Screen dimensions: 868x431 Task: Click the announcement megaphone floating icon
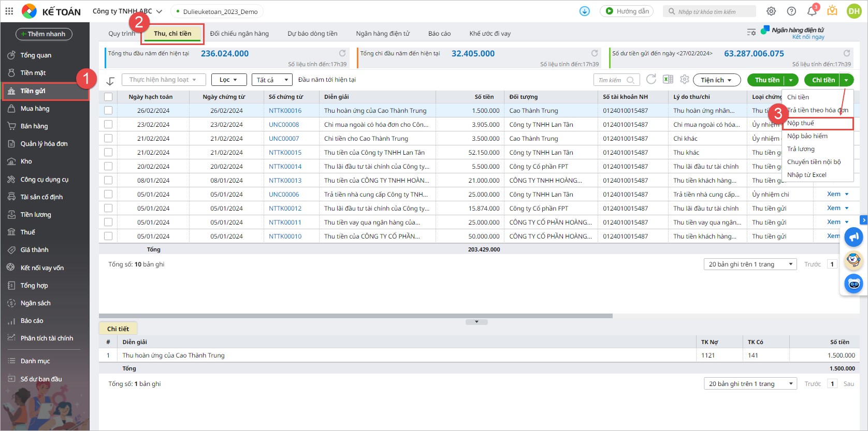click(x=853, y=237)
